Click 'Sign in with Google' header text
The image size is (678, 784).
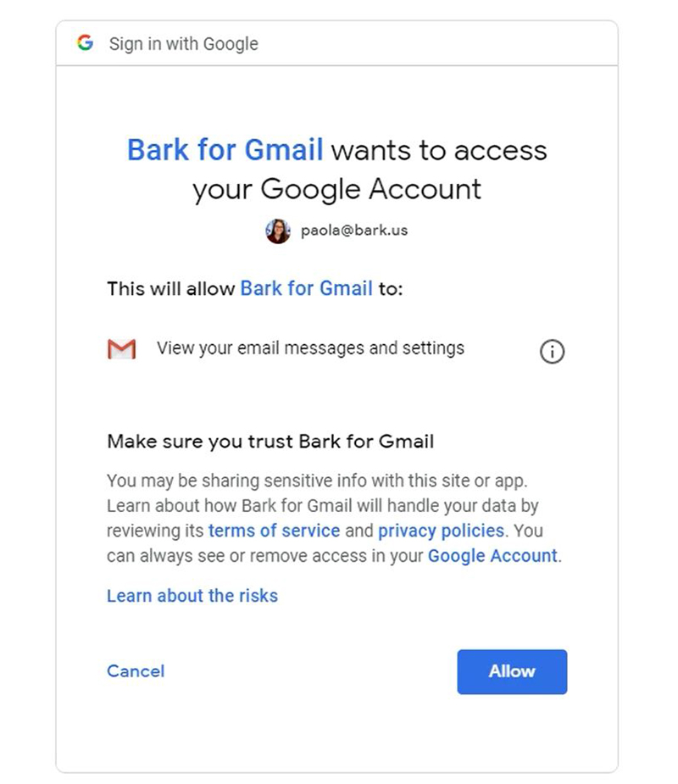pos(184,44)
